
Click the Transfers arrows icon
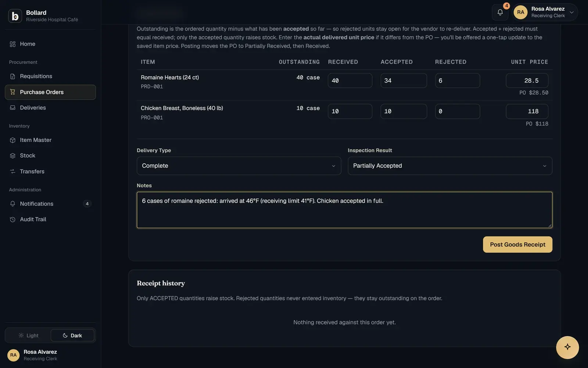[12, 171]
